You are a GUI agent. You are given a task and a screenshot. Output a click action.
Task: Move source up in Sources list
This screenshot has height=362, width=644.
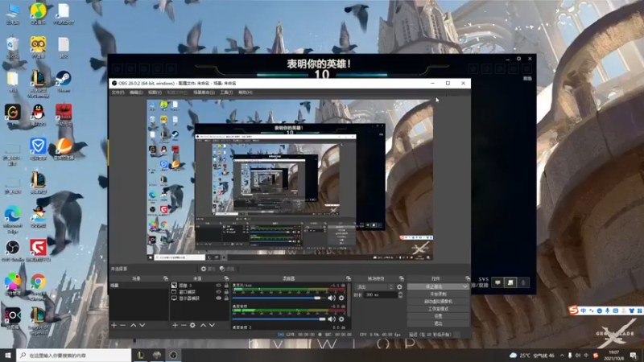[204, 325]
